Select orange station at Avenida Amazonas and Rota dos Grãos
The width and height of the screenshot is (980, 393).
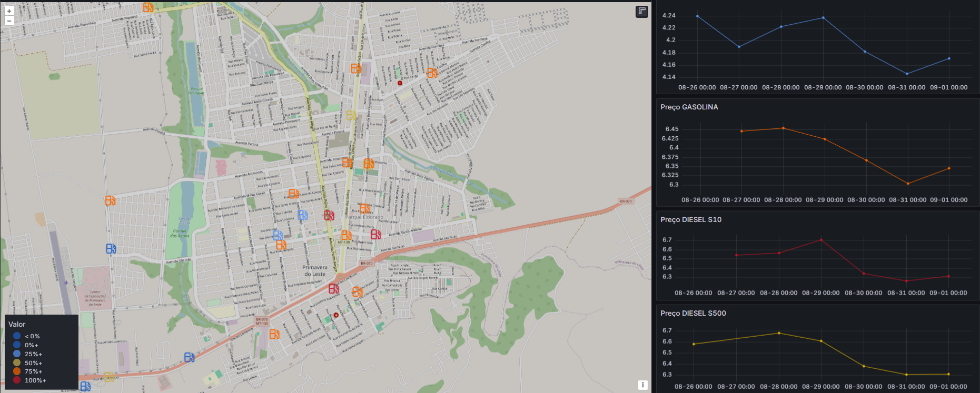coord(347,162)
